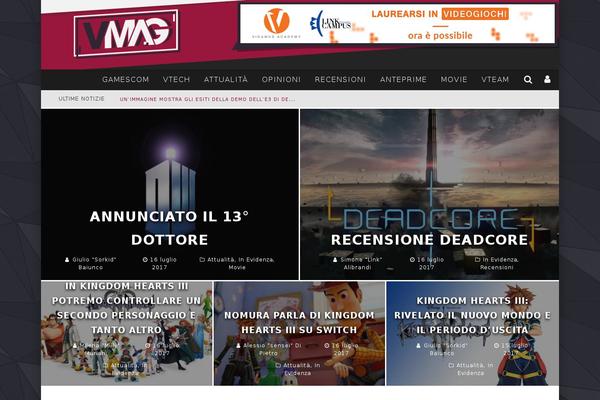This screenshot has height=400, width=600.
Task: Select the Opinioni menu item
Action: (281, 80)
